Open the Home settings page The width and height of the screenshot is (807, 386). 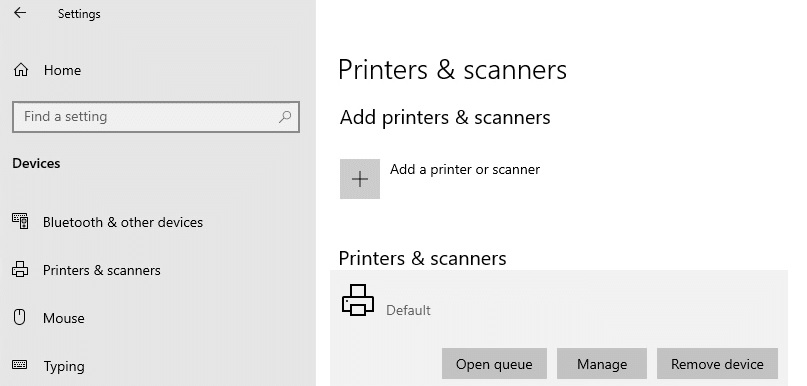(62, 71)
